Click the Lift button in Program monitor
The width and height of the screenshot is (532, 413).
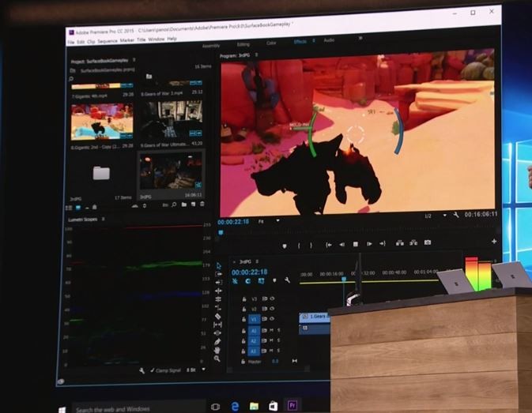400,243
